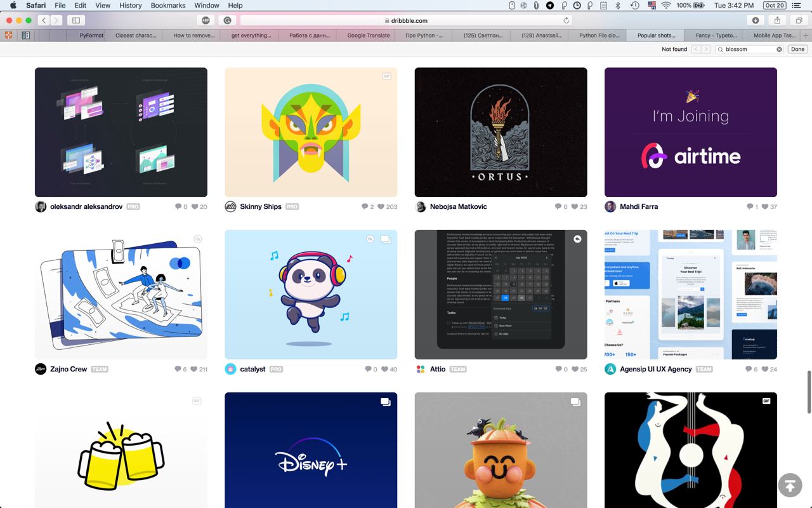Open Attio profile link

click(438, 369)
